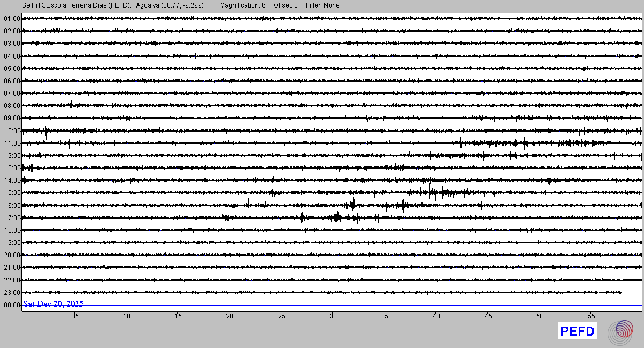Click the :05 minute axis marker

[74, 316]
